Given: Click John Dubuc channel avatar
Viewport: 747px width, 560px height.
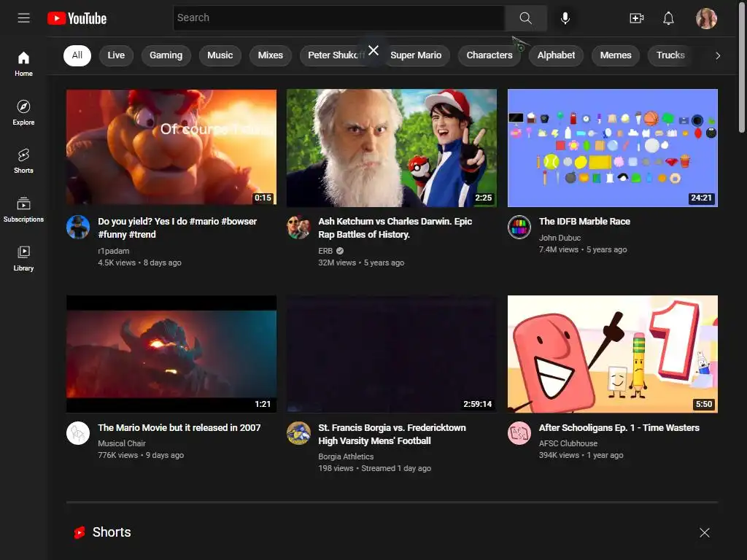Looking at the screenshot, I should coord(519,227).
